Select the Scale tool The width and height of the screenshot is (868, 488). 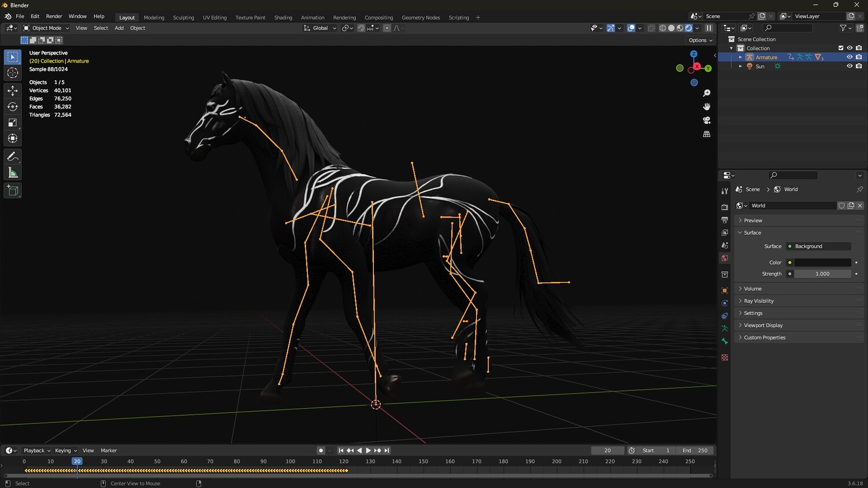coord(13,123)
